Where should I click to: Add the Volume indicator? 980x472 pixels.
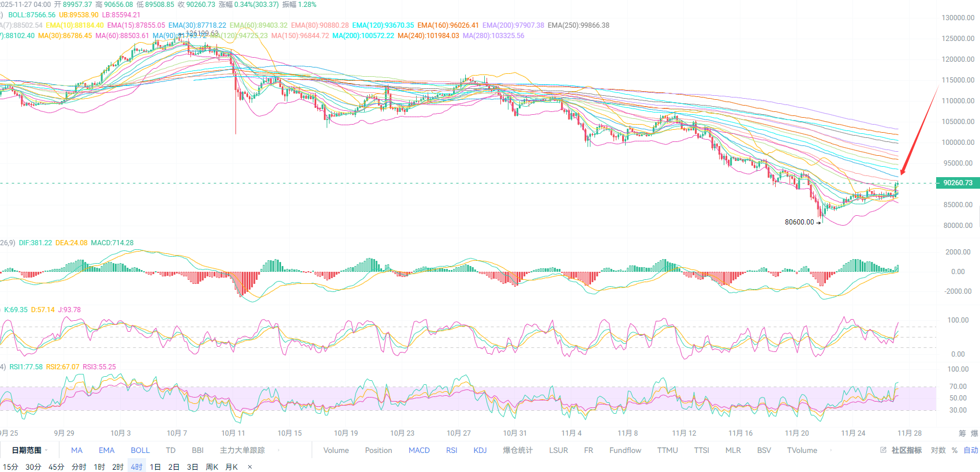pyautogui.click(x=336, y=450)
